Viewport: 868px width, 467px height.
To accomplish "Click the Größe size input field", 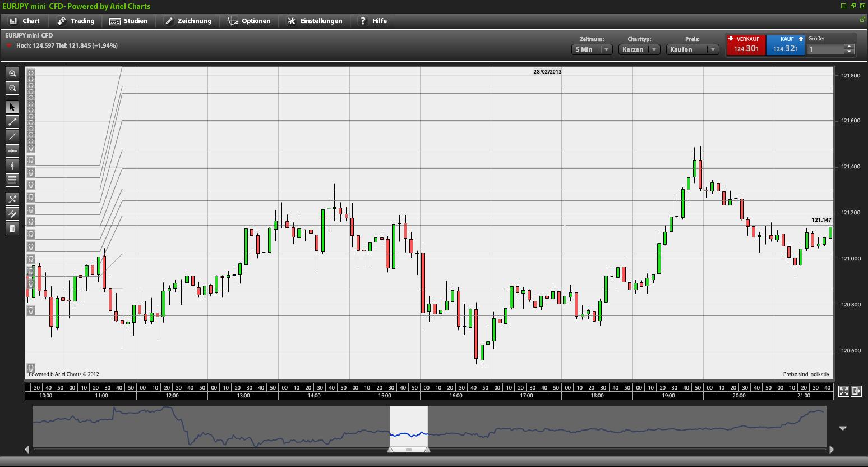I will pyautogui.click(x=826, y=49).
